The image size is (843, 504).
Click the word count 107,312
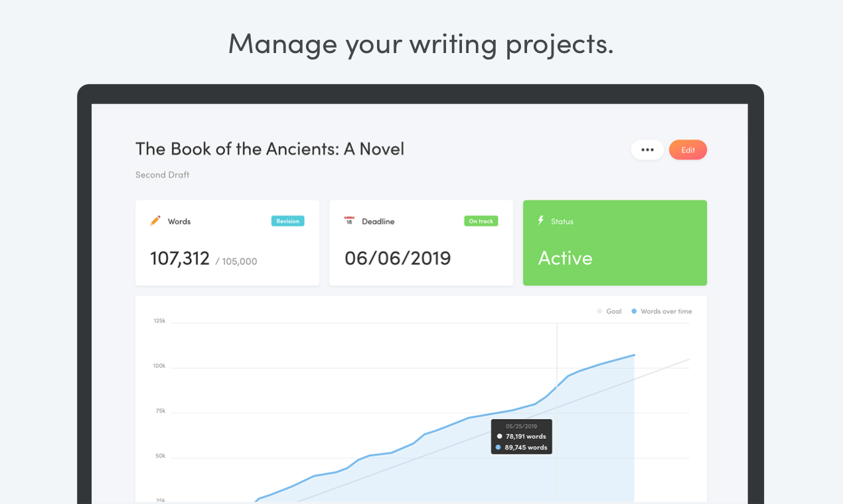179,258
